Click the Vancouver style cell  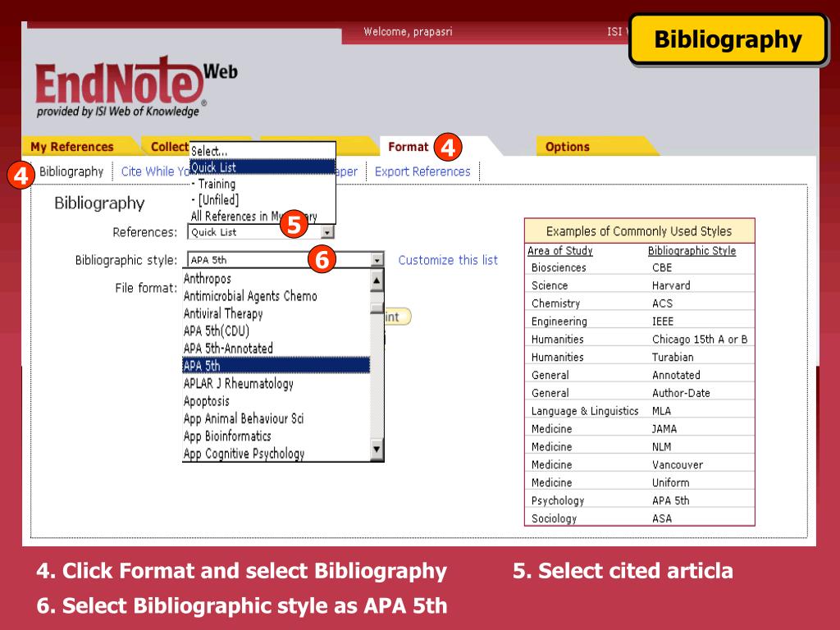[x=677, y=464]
